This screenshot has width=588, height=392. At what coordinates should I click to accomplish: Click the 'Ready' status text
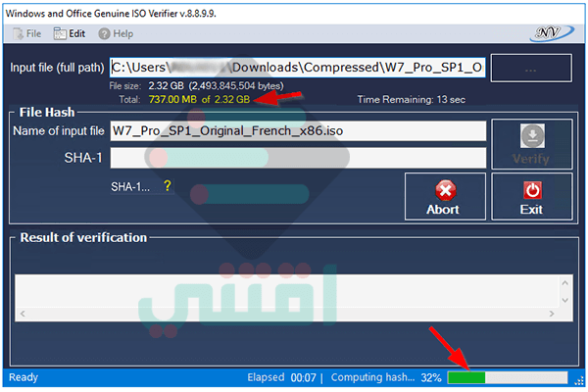coord(24,377)
